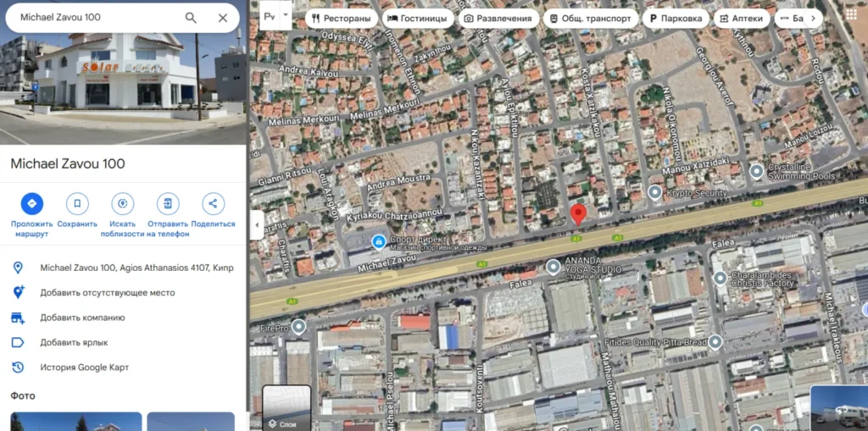This screenshot has height=431, width=868.
Task: Show more category chips with right chevron
Action: tap(813, 19)
